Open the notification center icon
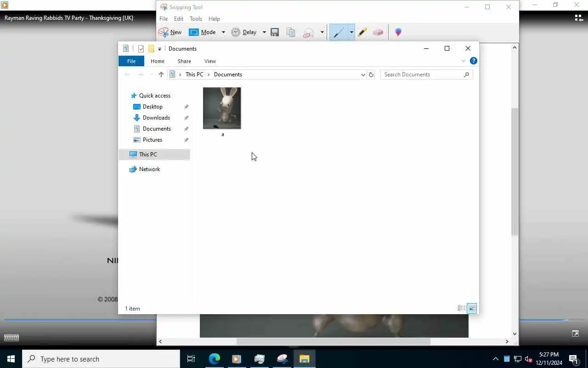The image size is (588, 368). (x=574, y=359)
